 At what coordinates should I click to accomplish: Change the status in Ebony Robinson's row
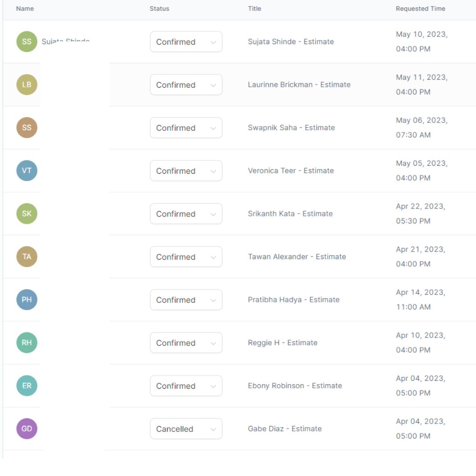coord(186,386)
